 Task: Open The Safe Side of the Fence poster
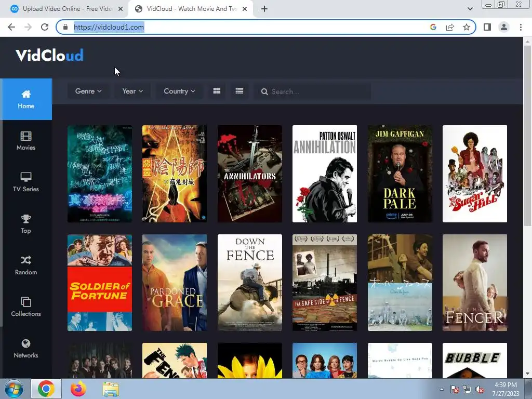point(325,283)
